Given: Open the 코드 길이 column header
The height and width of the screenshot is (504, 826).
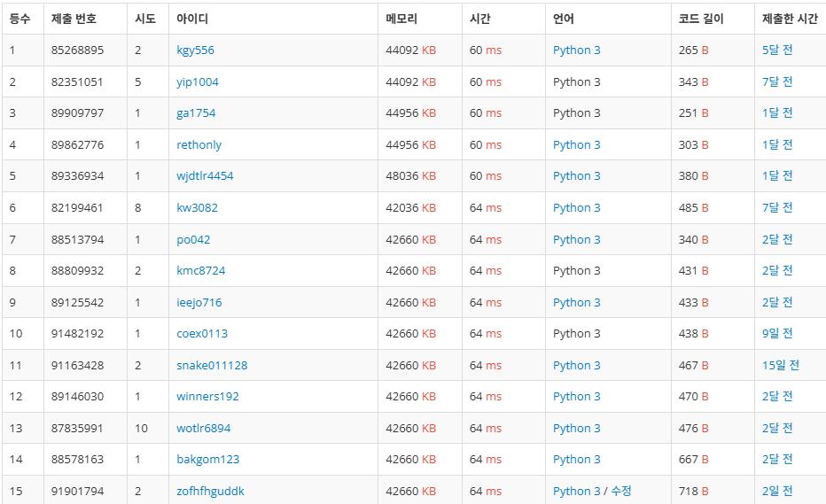Looking at the screenshot, I should point(701,19).
